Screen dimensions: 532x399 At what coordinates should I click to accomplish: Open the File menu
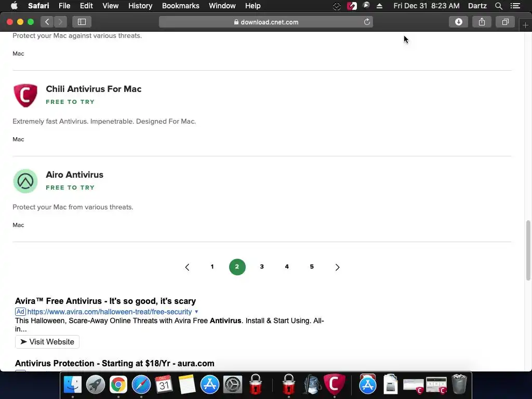tap(64, 6)
